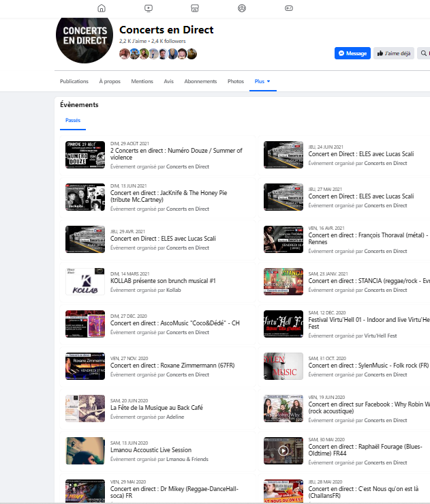Image resolution: width=430 pixels, height=504 pixels.
Task: Open the 29 AVR. 2021 ELES event
Action: point(163,239)
